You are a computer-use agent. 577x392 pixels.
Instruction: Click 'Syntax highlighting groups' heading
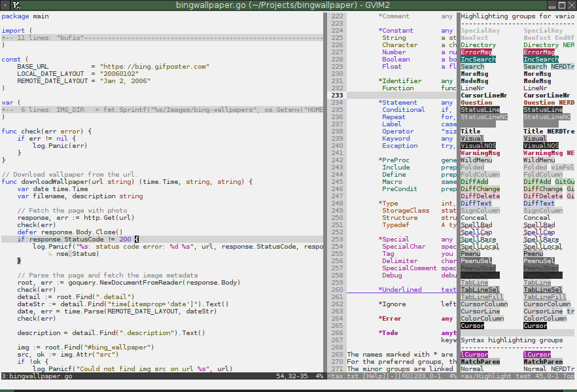[x=512, y=340]
